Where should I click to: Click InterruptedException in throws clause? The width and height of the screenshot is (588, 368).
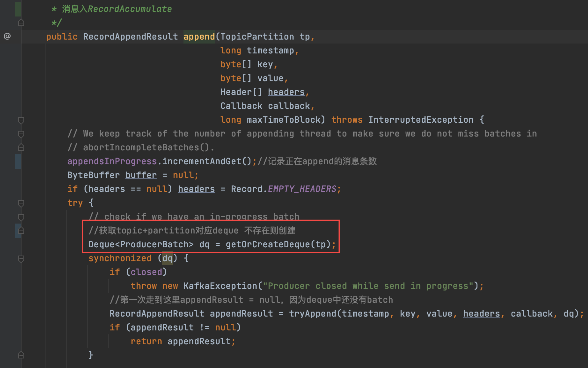point(421,120)
